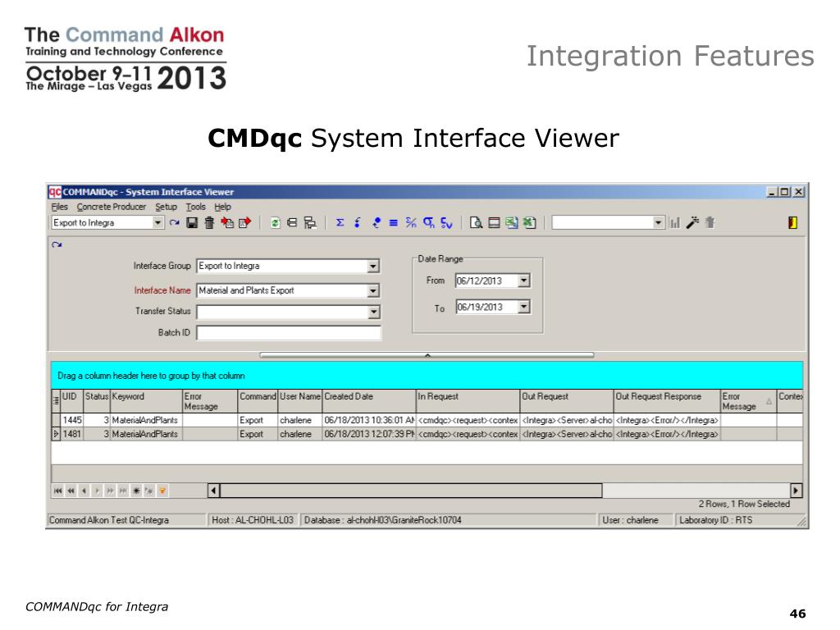Click the Sv statistics icon
840x630 pixels.
coord(447,223)
